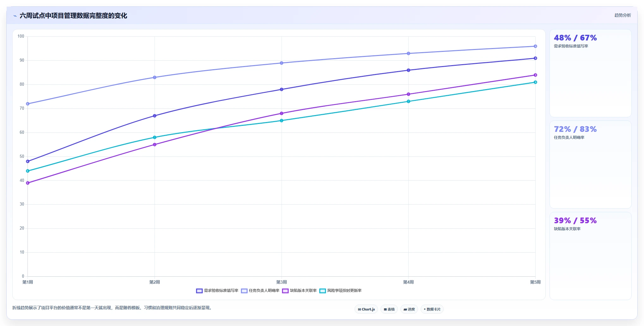644x326 pixels.
Task: Toggle the 任务负责人明确率 legend item
Action: coord(260,291)
